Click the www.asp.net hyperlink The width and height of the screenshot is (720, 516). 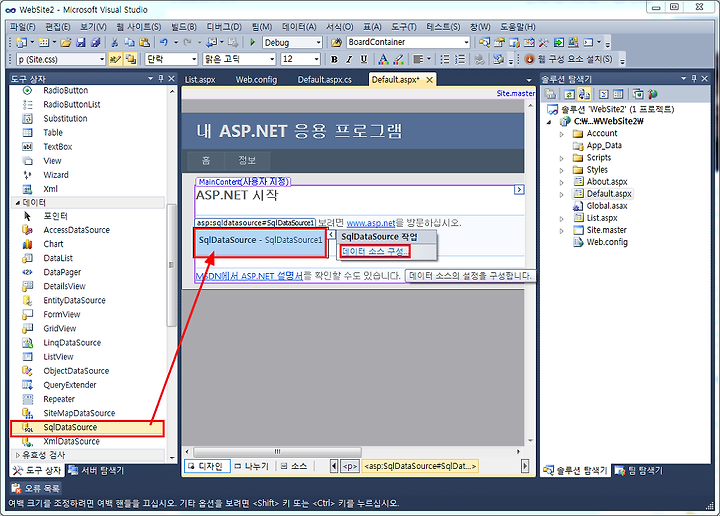[x=371, y=223]
